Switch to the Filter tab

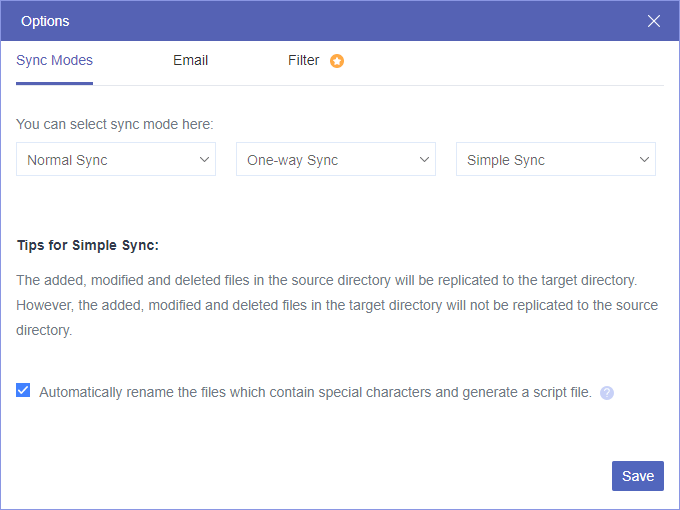coord(304,60)
